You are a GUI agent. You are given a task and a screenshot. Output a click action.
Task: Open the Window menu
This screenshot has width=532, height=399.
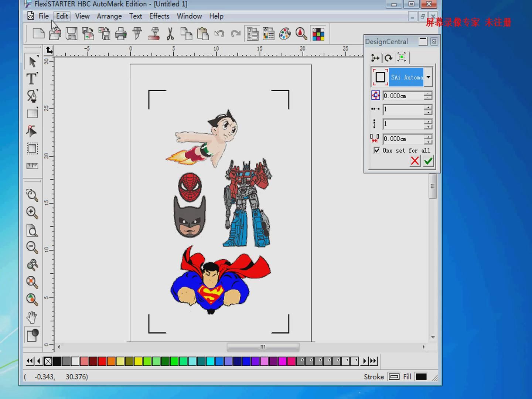pos(189,16)
